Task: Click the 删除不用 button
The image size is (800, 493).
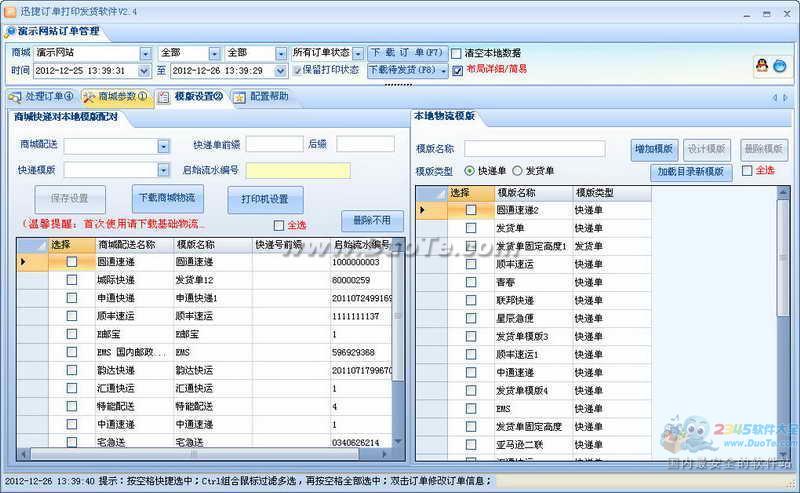Action: [x=372, y=220]
